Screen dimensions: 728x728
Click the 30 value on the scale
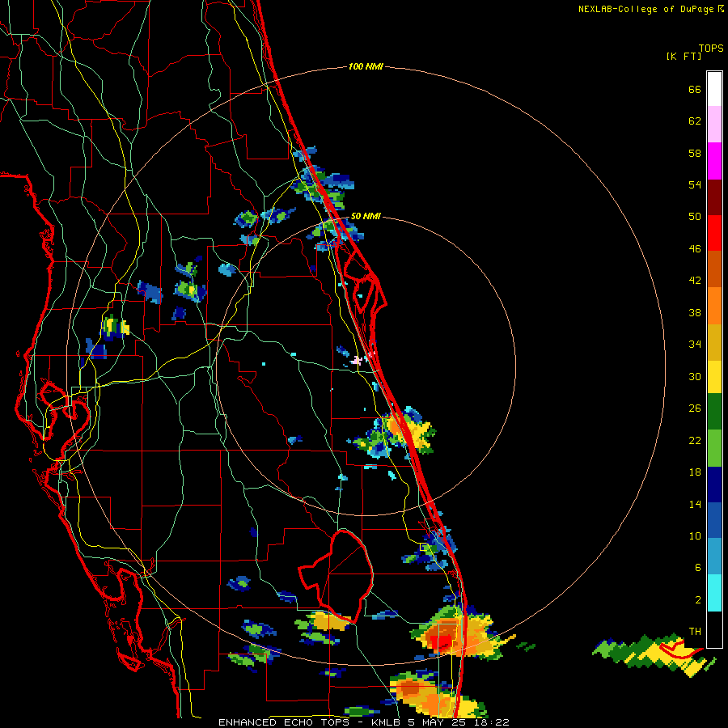pos(695,376)
